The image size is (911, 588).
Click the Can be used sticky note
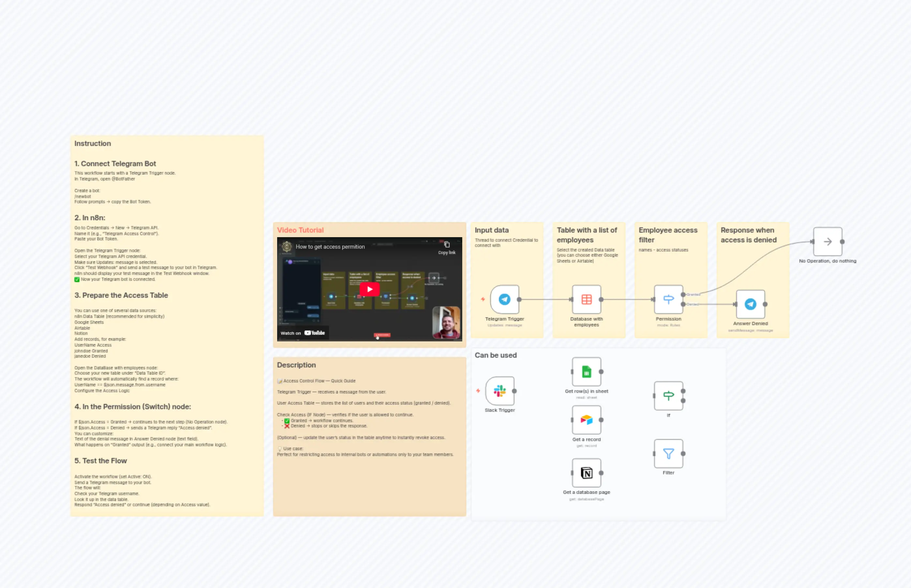496,355
